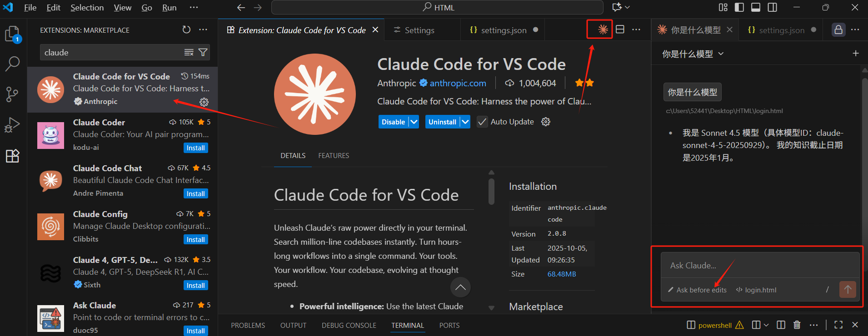Click the login.html context file chip
Viewport: 868px width, 336px height.
(x=756, y=290)
